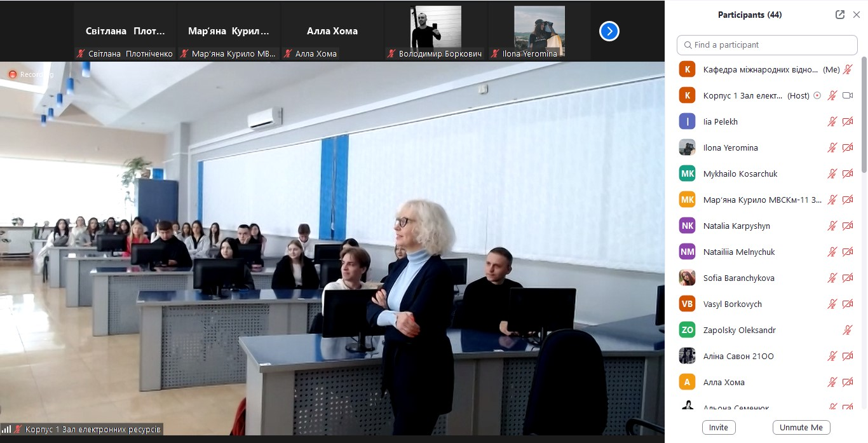868x443 pixels.
Task: Click video-off icon for Ilona Yeromina row
Action: pos(848,147)
